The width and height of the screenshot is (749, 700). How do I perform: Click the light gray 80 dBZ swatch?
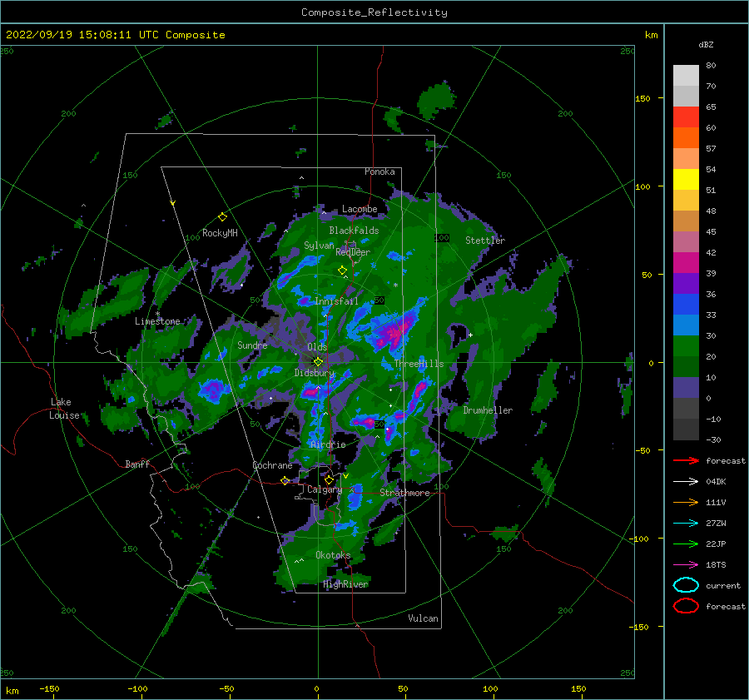pyautogui.click(x=686, y=76)
